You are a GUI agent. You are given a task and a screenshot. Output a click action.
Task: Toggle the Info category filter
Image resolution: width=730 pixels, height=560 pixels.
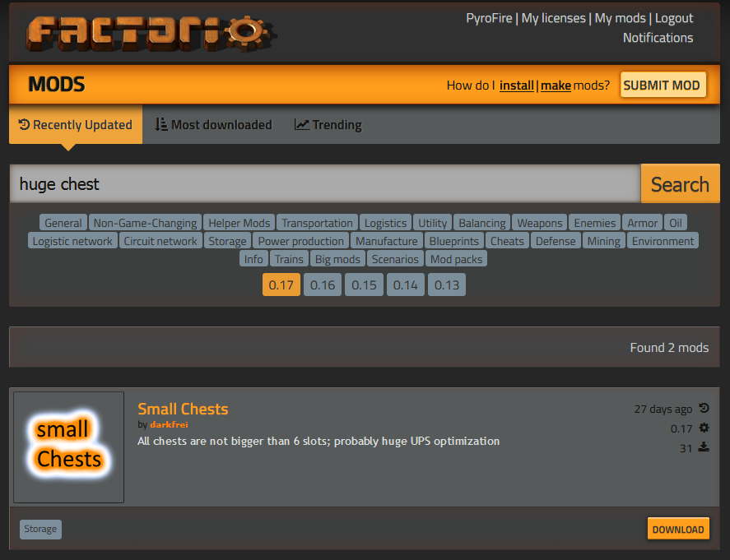click(x=253, y=258)
